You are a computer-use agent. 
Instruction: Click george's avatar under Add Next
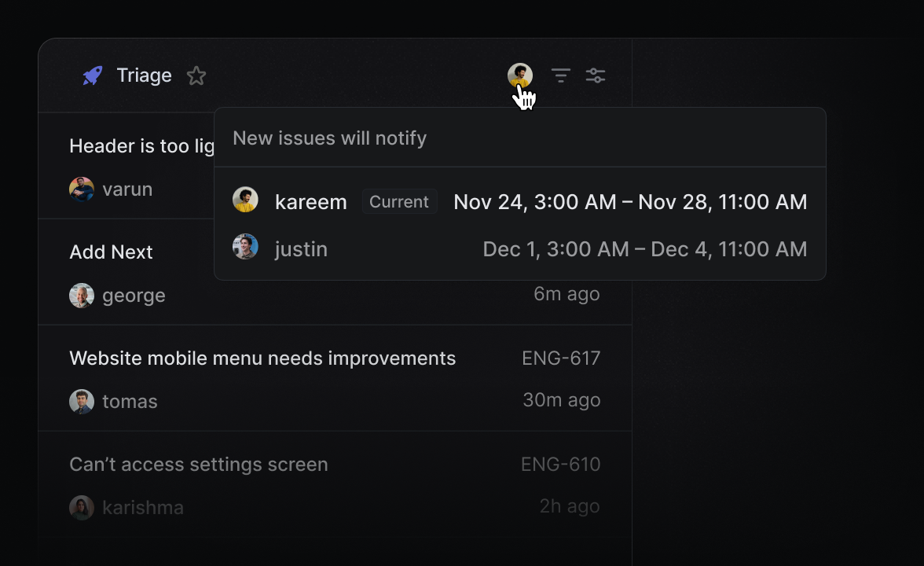tap(82, 296)
